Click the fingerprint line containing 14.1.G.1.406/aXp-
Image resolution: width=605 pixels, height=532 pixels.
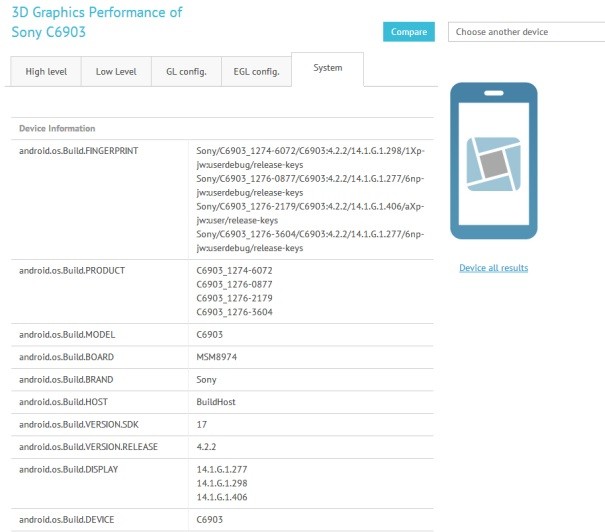coord(310,206)
